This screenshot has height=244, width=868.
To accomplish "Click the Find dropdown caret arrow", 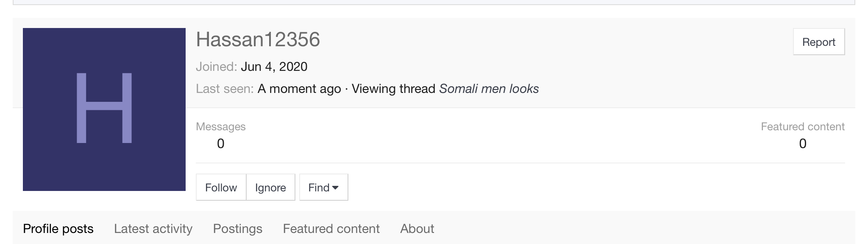I will click(335, 188).
